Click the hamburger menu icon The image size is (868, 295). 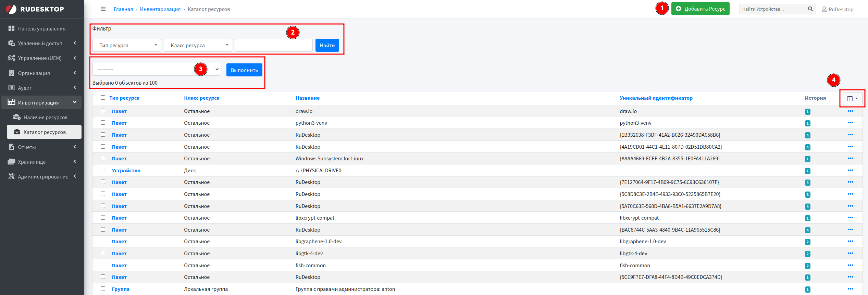[103, 9]
